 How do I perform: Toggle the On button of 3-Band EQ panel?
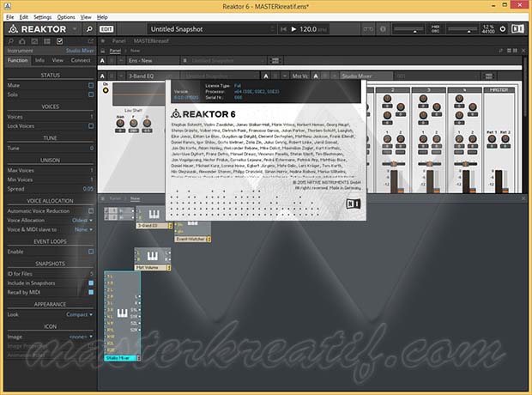pos(106,90)
